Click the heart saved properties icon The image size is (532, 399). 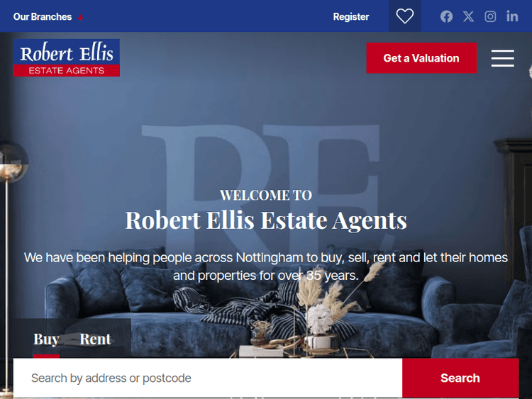(x=405, y=16)
